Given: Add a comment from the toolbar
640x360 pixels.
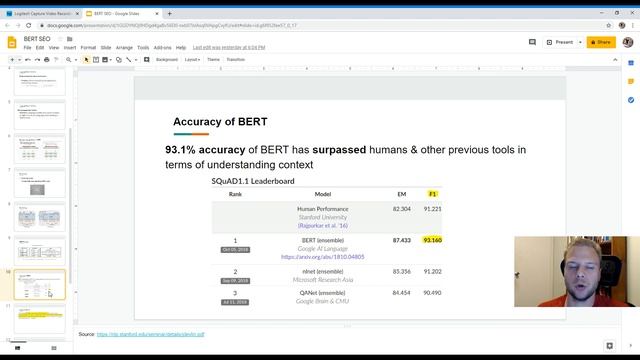Looking at the screenshot, I should [x=147, y=60].
